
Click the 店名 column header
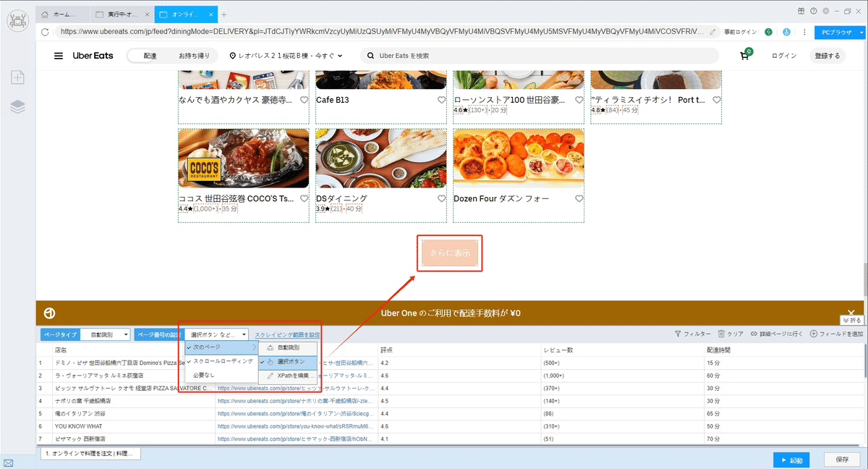[134, 350]
